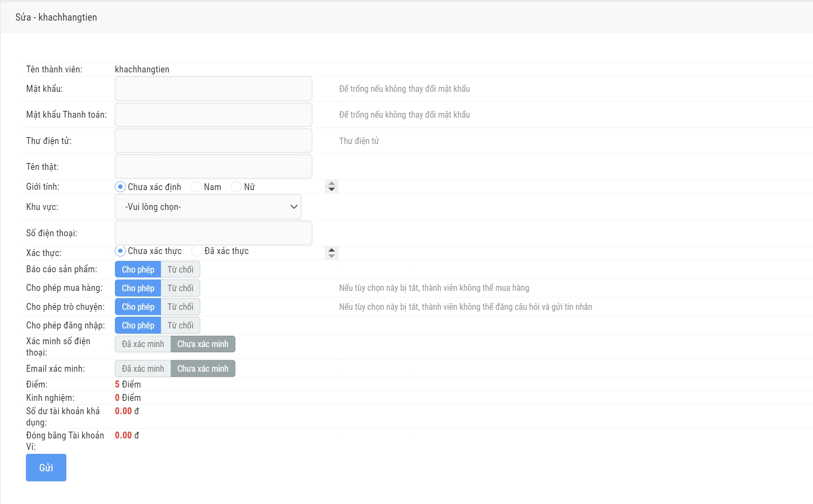This screenshot has width=813, height=504.
Task: Open the Khu vực dropdown
Action: [208, 207]
